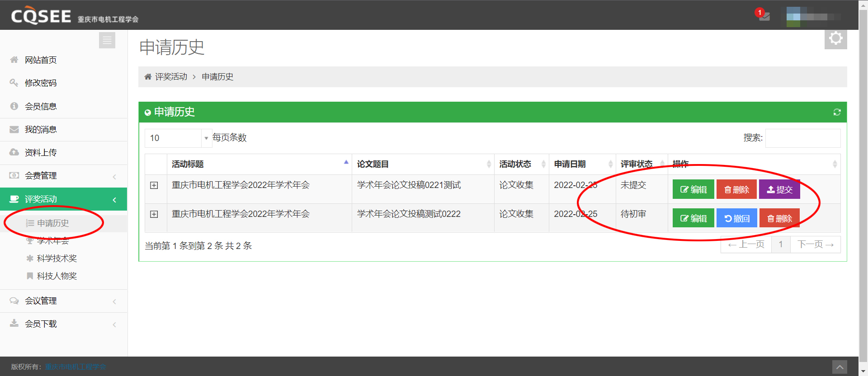Go to next page 下一页
The image size is (868, 376).
pyautogui.click(x=816, y=244)
